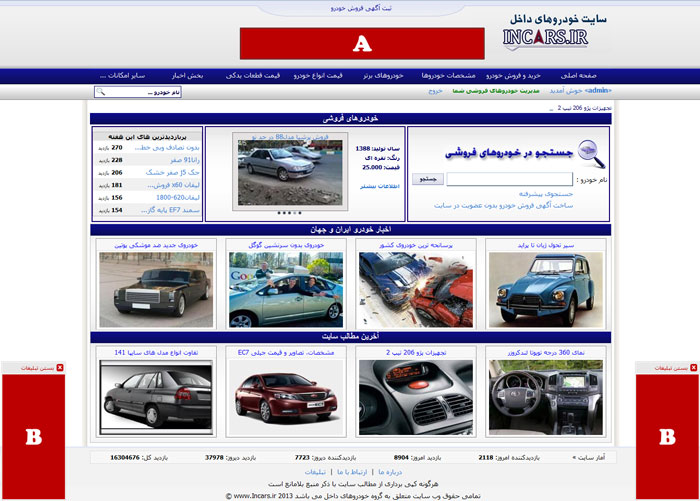Open ساخت آگهی فروش خودرو بدون عضویت link
The image size is (700, 501).
(x=504, y=205)
